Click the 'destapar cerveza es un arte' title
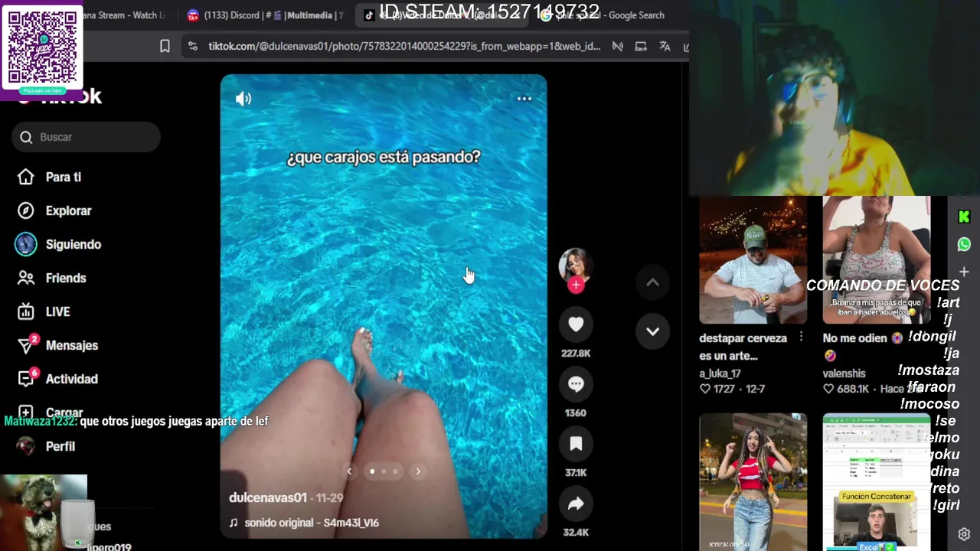The width and height of the screenshot is (980, 551). pos(743,347)
